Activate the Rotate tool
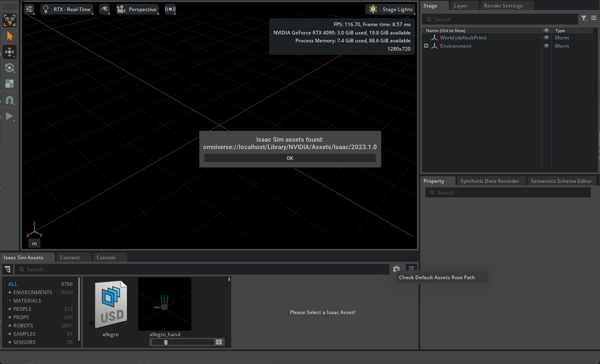Screen dimensions: 600x364 pyautogui.click(x=10, y=68)
